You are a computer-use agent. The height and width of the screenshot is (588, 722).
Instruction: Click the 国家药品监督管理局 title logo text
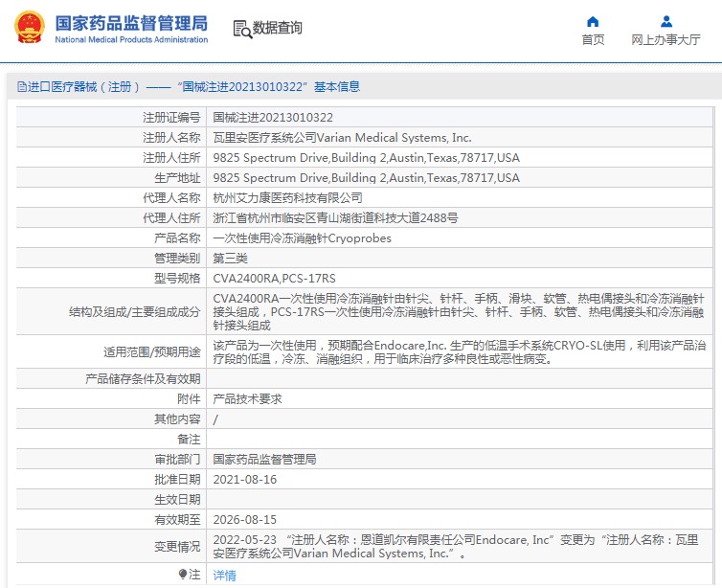click(x=131, y=23)
